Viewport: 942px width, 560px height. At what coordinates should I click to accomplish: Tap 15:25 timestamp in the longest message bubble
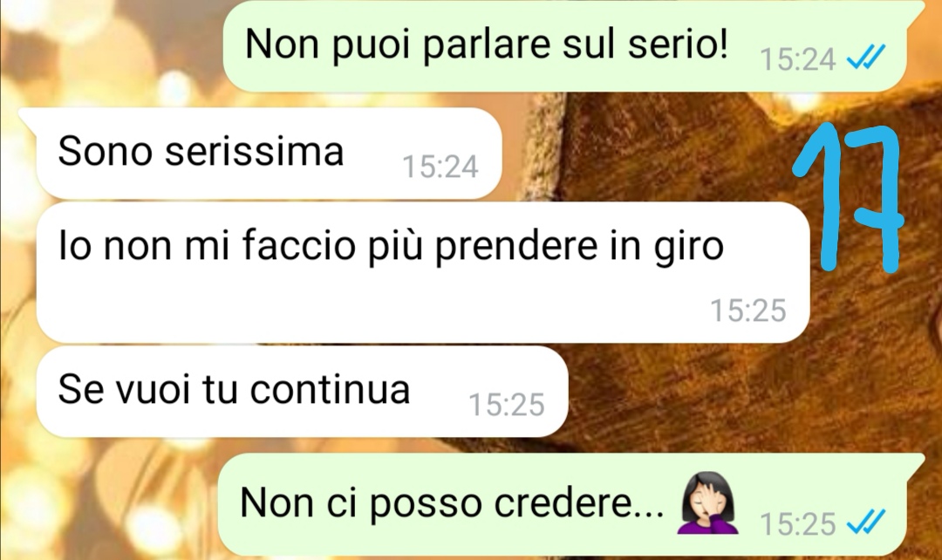coord(748,311)
